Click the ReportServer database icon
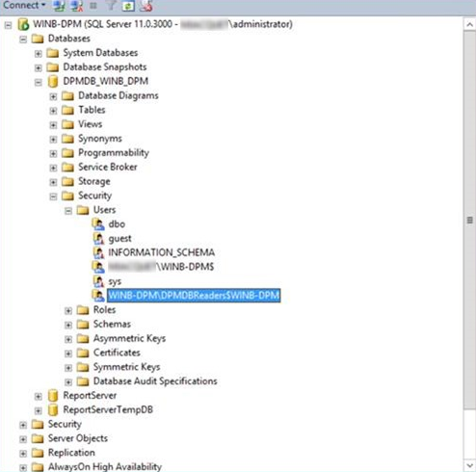The width and height of the screenshot is (476, 472). point(53,396)
